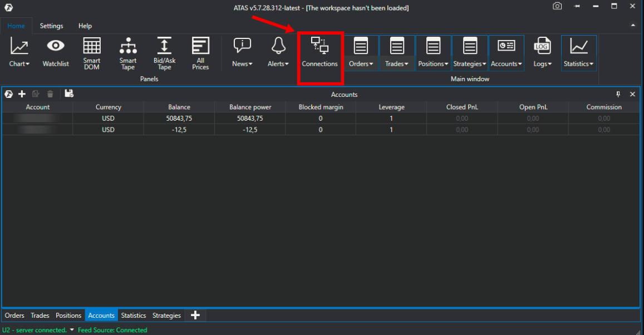Pin the Accounts panel
644x335 pixels.
point(618,95)
